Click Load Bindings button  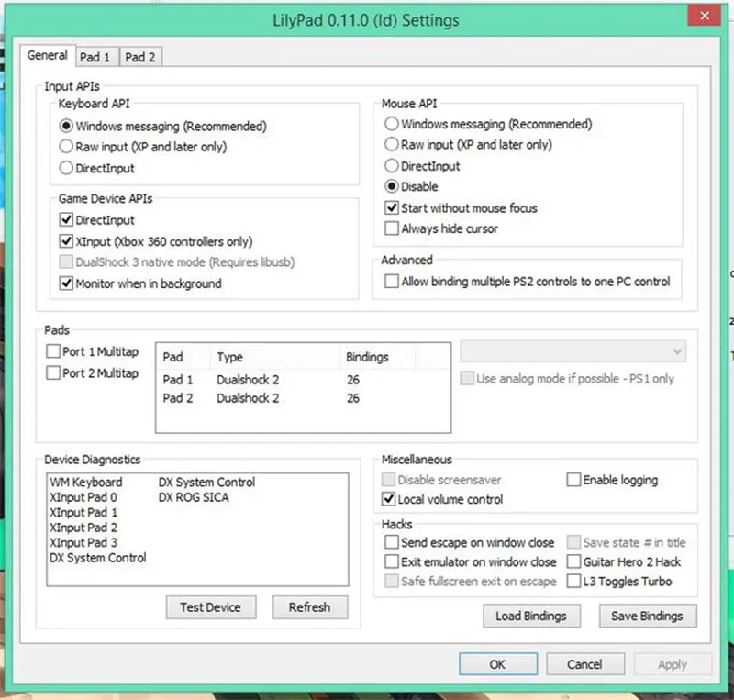pos(531,616)
